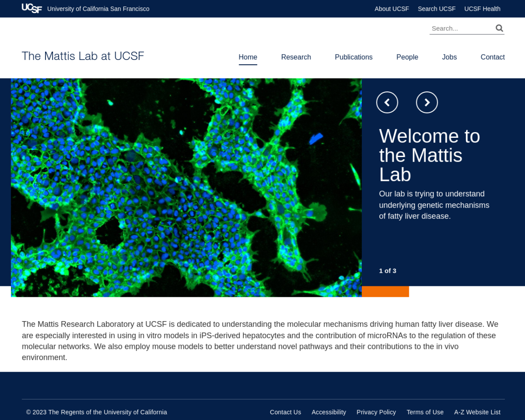Open People navigation item

407,57
